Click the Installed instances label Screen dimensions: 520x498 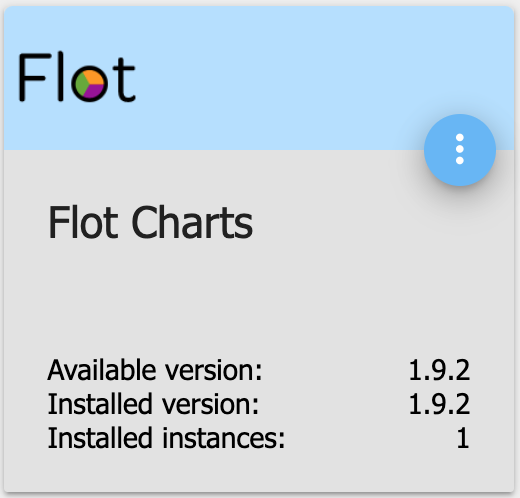166,437
